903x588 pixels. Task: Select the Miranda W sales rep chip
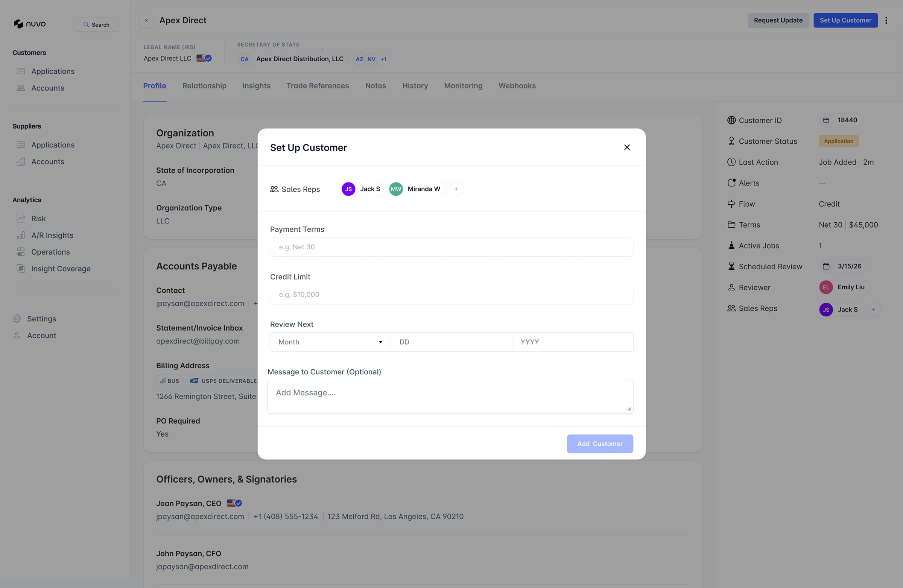(x=417, y=189)
